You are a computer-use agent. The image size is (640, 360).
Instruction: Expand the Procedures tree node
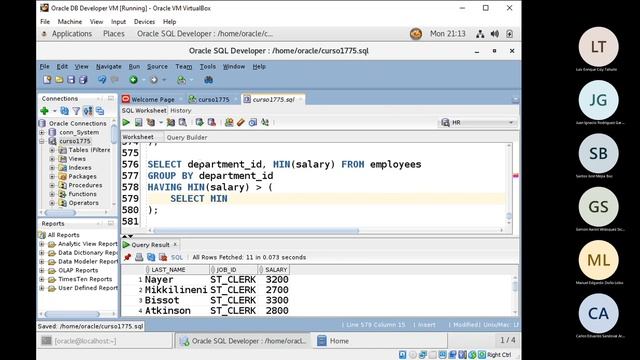tap(52, 185)
